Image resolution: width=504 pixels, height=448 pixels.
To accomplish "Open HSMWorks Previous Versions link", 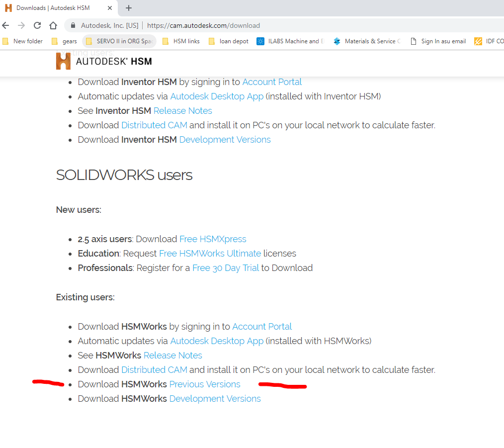I will [205, 384].
